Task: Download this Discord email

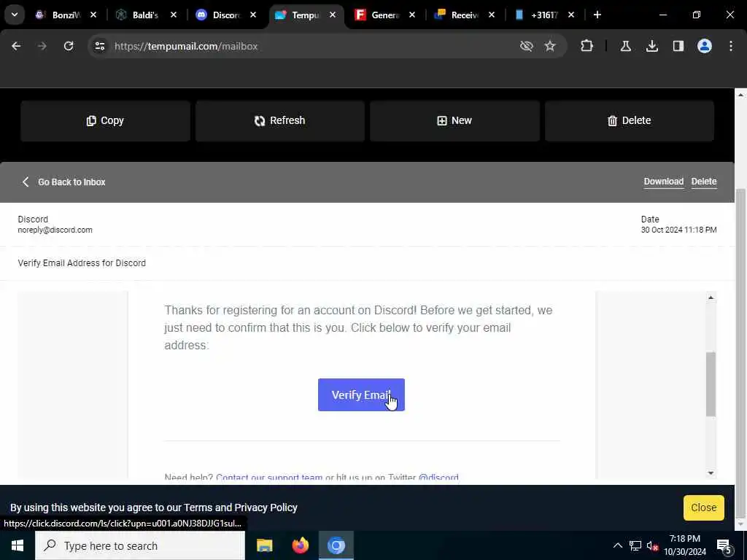Action: click(x=664, y=182)
